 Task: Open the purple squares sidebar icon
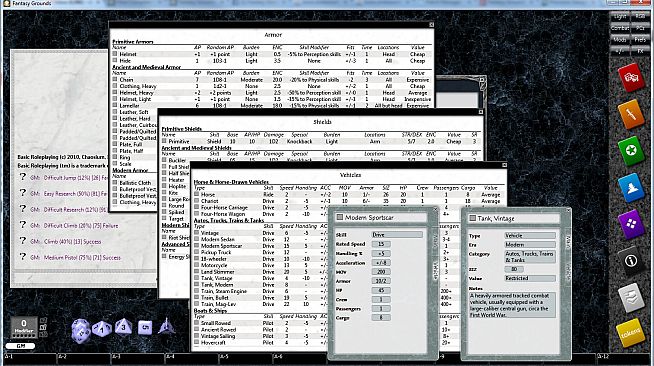point(631,224)
